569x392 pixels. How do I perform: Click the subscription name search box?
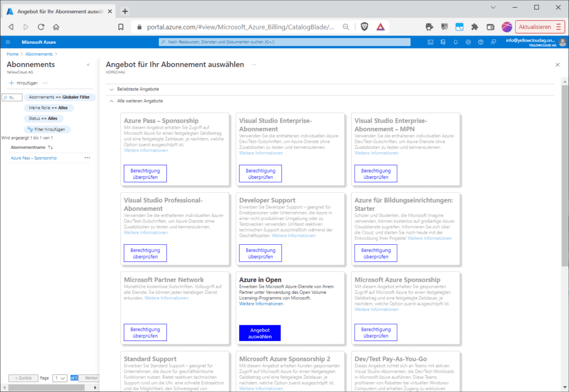12,97
